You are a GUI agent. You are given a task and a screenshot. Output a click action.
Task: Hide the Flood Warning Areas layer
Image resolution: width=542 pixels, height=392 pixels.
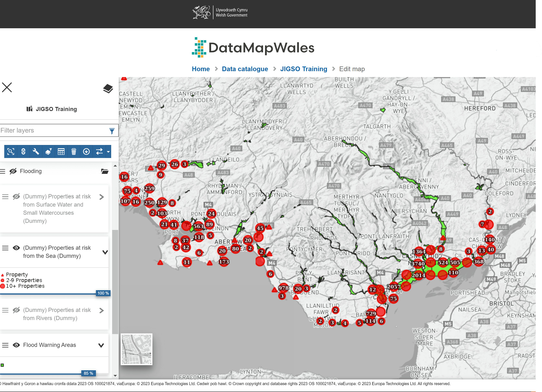point(16,345)
